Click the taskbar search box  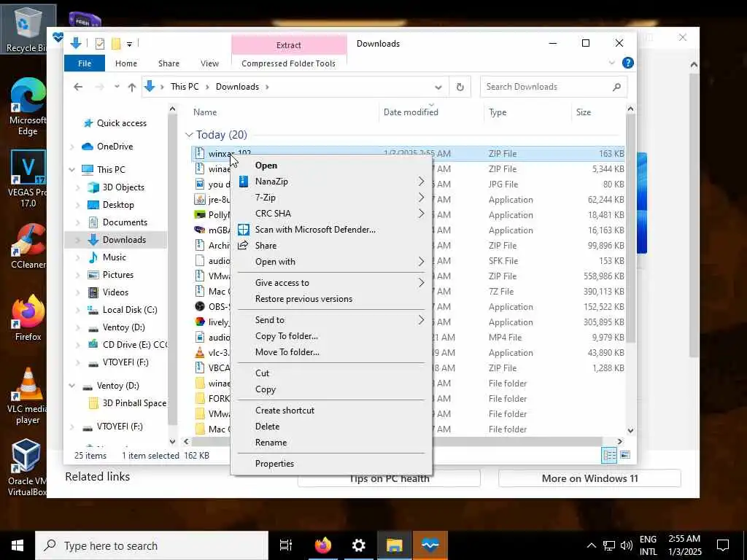pyautogui.click(x=152, y=545)
